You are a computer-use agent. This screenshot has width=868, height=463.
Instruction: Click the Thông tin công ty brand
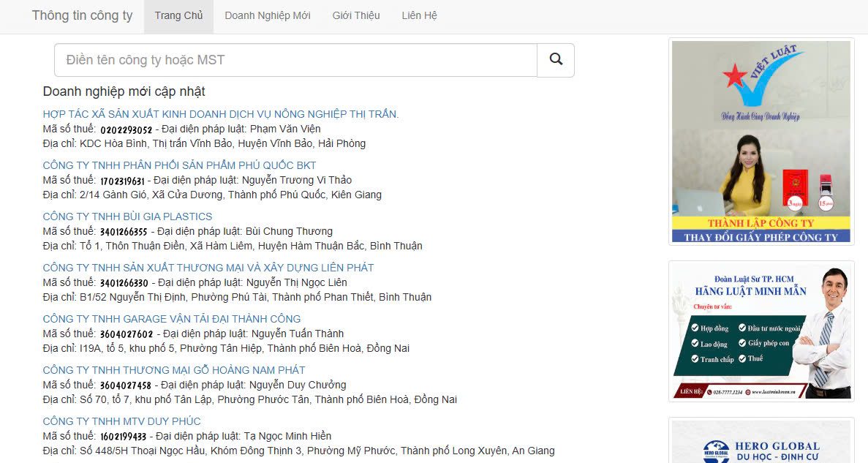[x=82, y=15]
